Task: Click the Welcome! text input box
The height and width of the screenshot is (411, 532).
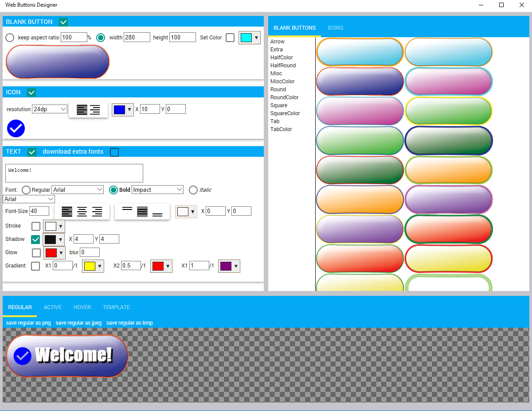Action: pos(74,173)
